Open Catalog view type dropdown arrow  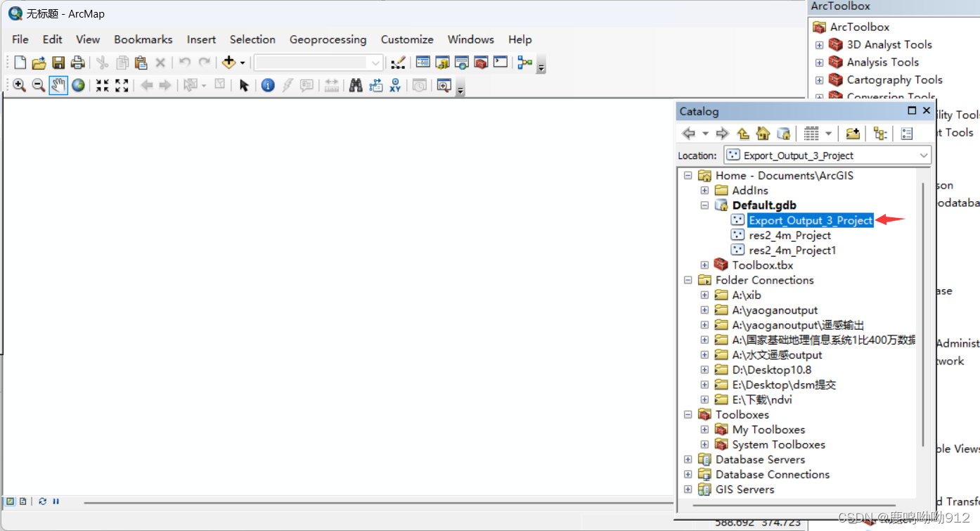828,134
